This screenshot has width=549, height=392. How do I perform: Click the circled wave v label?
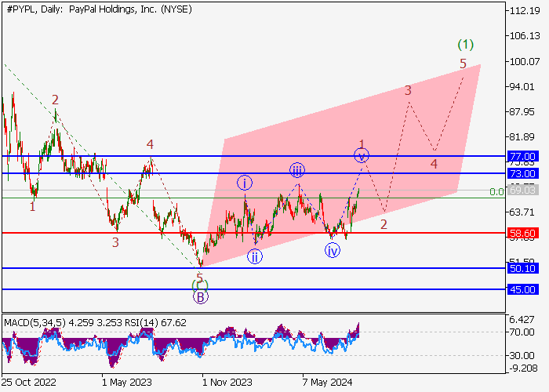pos(362,156)
